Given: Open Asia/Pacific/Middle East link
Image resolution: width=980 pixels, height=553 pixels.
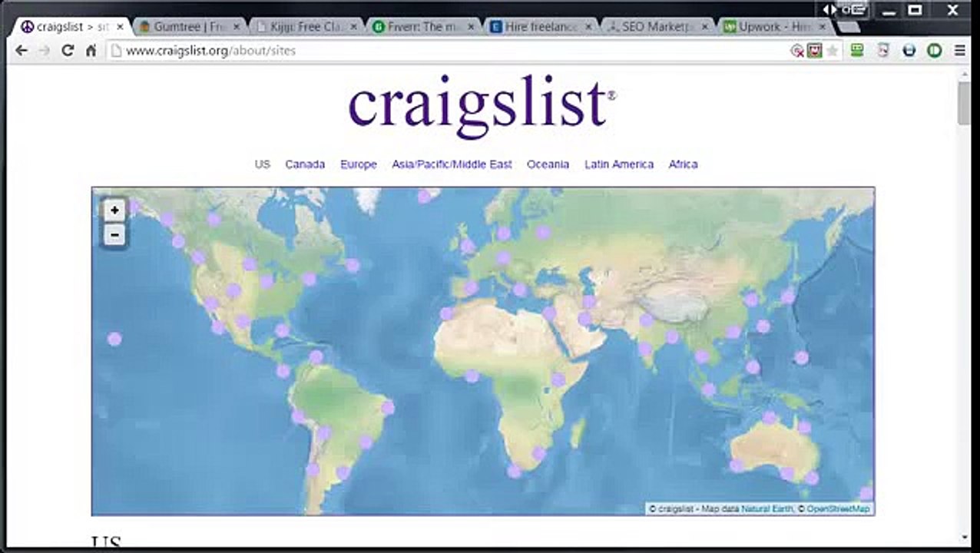Looking at the screenshot, I should (452, 164).
